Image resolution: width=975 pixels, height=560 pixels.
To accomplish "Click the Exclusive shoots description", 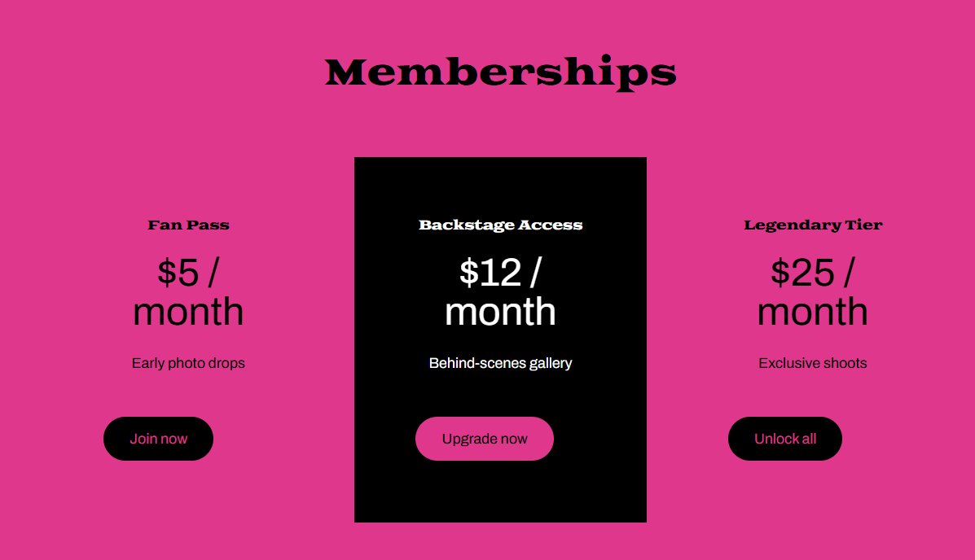I will click(x=813, y=363).
